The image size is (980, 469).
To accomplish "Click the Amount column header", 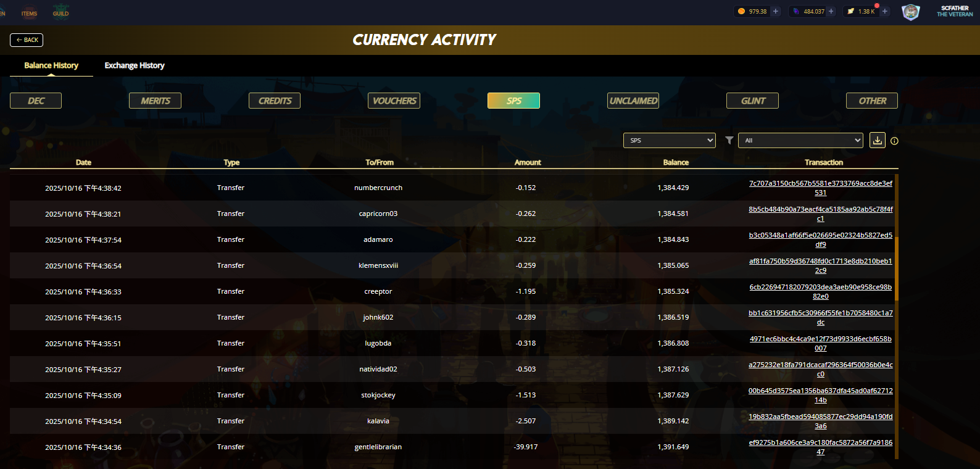I will point(528,162).
